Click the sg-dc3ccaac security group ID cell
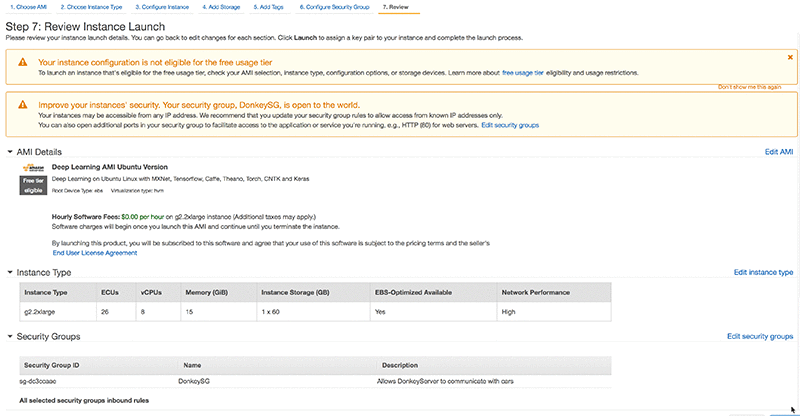 coord(44,382)
